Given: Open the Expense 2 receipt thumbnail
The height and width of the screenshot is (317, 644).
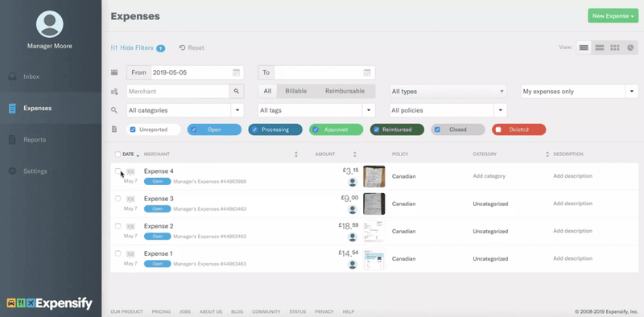Looking at the screenshot, I should tap(374, 232).
